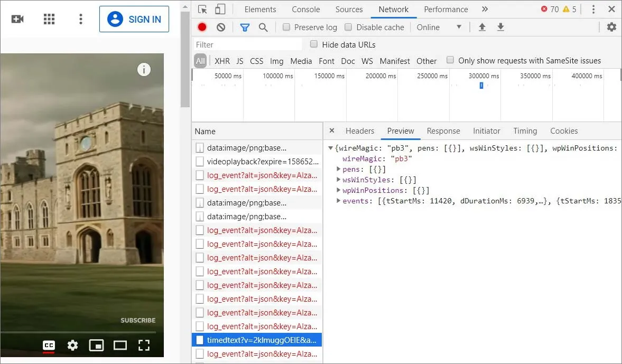Enable the Preserve log checkbox

click(x=287, y=27)
